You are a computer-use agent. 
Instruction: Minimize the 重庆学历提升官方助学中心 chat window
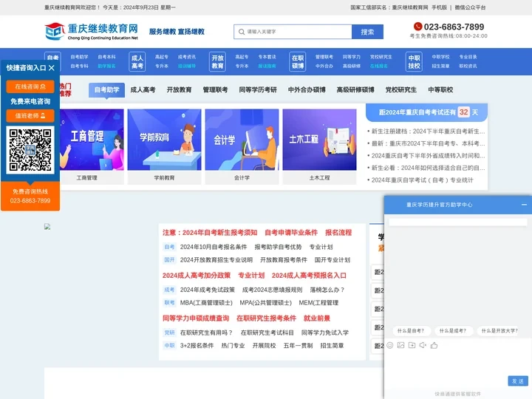coord(524,205)
